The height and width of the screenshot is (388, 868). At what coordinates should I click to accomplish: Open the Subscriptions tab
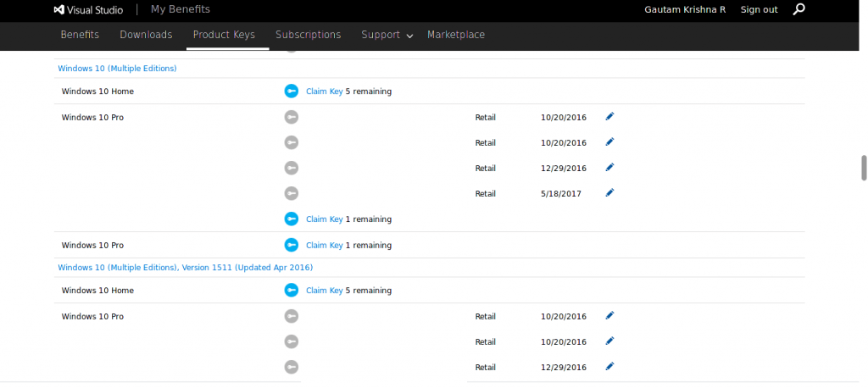[308, 35]
